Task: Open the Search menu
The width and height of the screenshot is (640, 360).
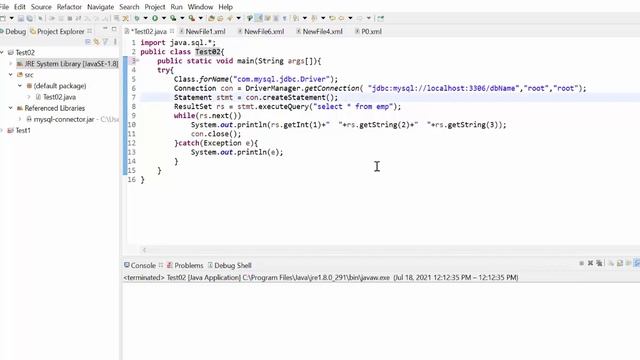Action: [x=129, y=7]
